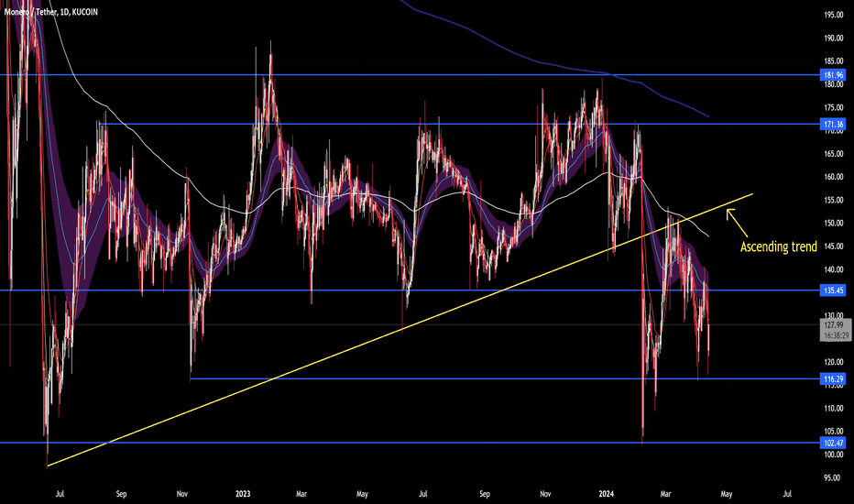Click the 195.00 price axis tick
The image size is (854, 504).
click(834, 16)
